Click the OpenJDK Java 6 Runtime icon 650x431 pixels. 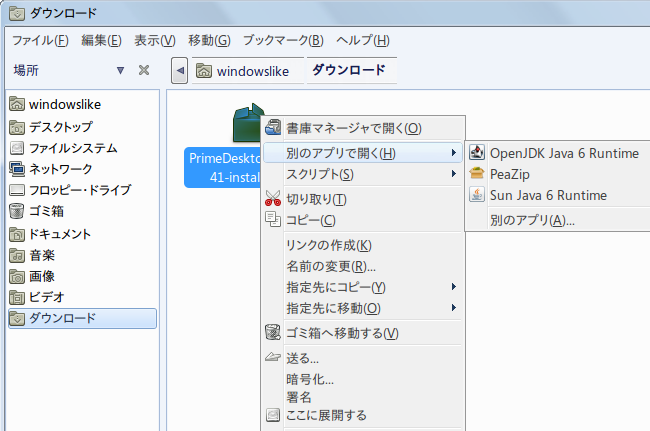[477, 153]
